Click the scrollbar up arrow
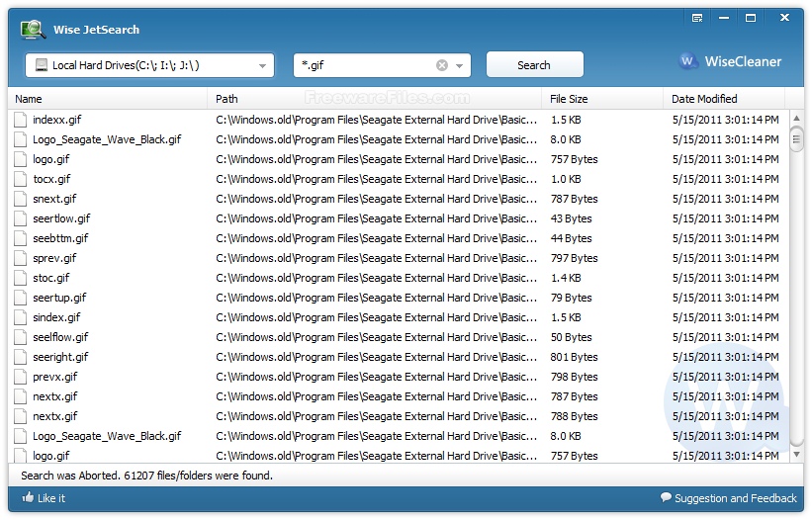This screenshot has width=812, height=520. [x=796, y=118]
